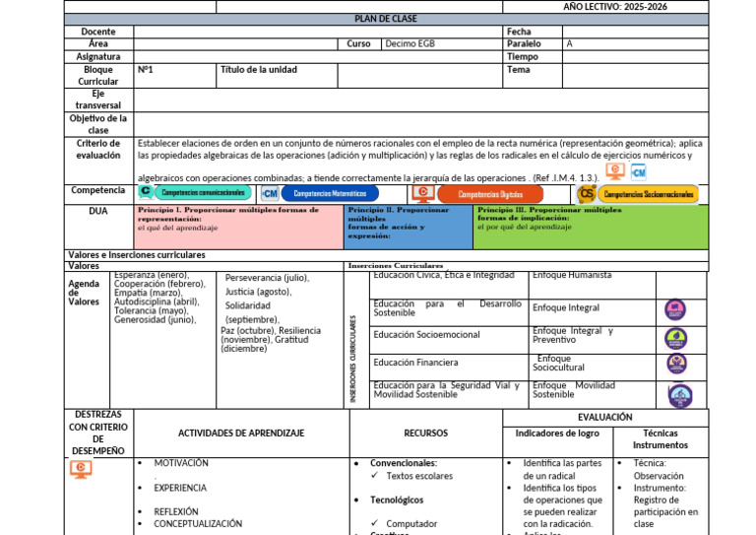Click the Nº1 bloque curricular value
This screenshot has width=756, height=535.
coord(145,70)
